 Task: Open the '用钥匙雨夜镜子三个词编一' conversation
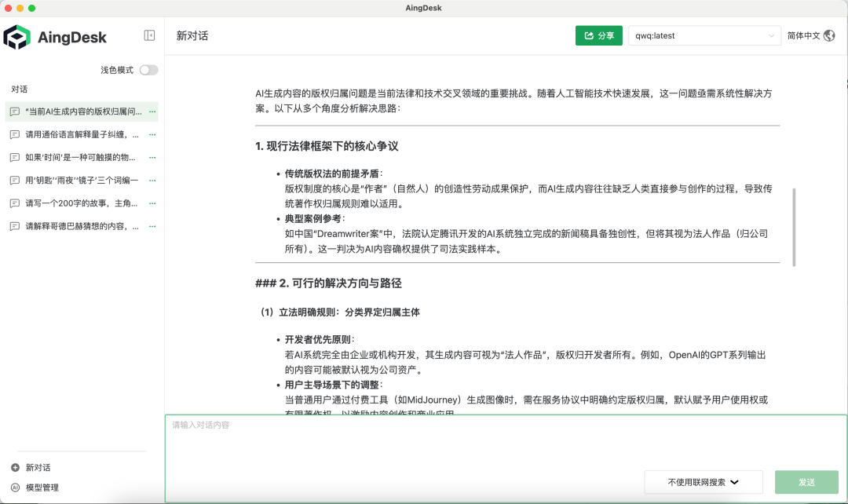(x=82, y=180)
